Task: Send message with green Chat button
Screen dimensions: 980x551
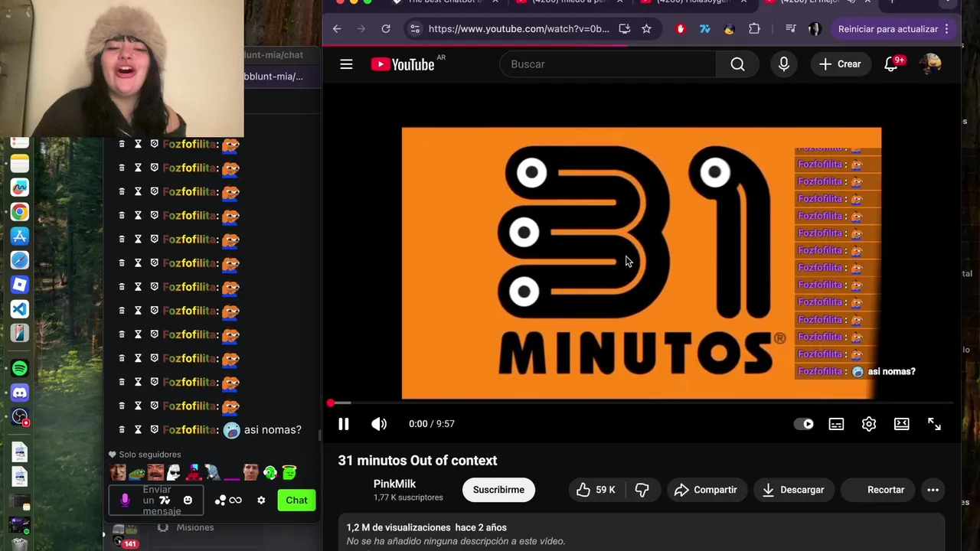Action: (x=296, y=500)
